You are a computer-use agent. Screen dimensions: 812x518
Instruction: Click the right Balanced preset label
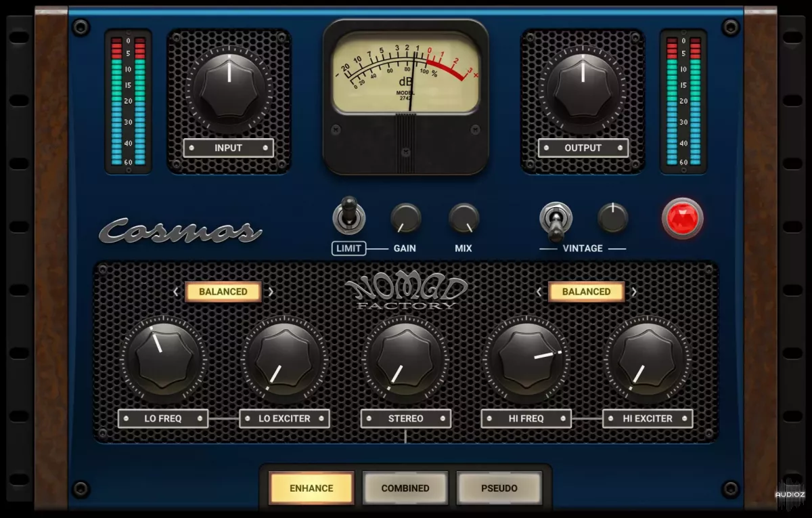point(586,292)
